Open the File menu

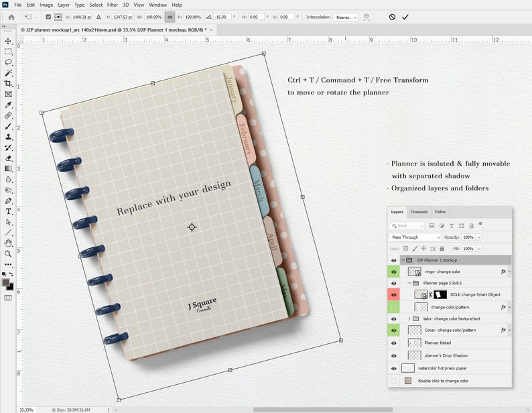click(x=17, y=5)
